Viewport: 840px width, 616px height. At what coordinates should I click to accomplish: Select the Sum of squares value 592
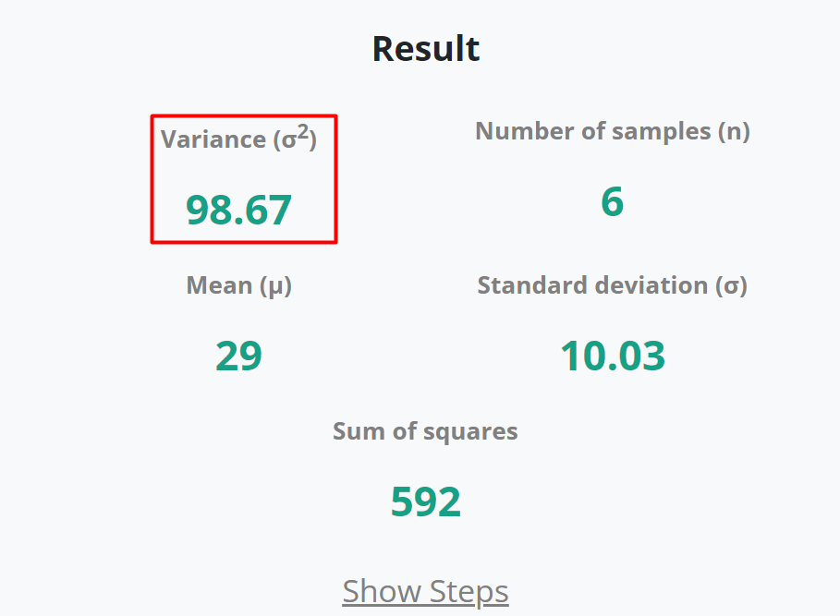click(425, 500)
